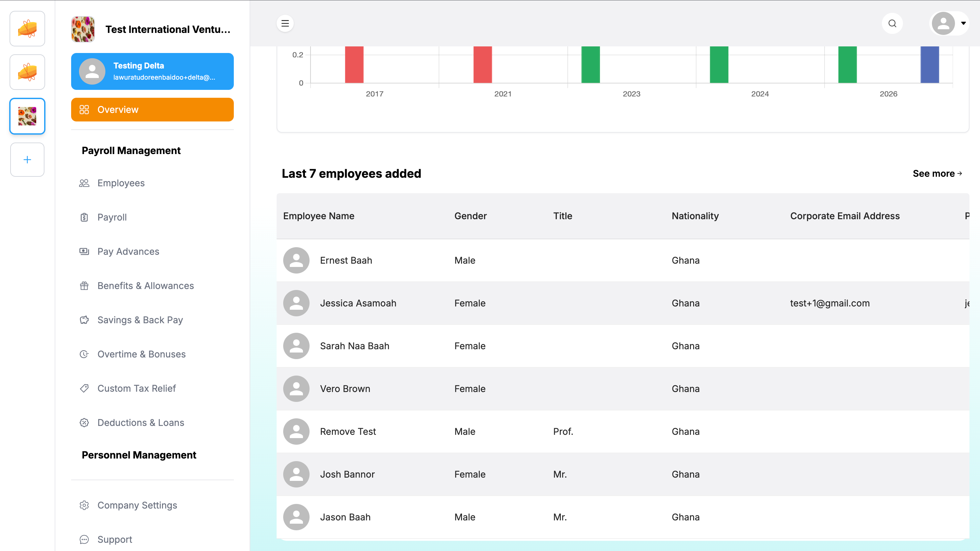Select the Josh Bannor name
The image size is (980, 551).
[347, 474]
